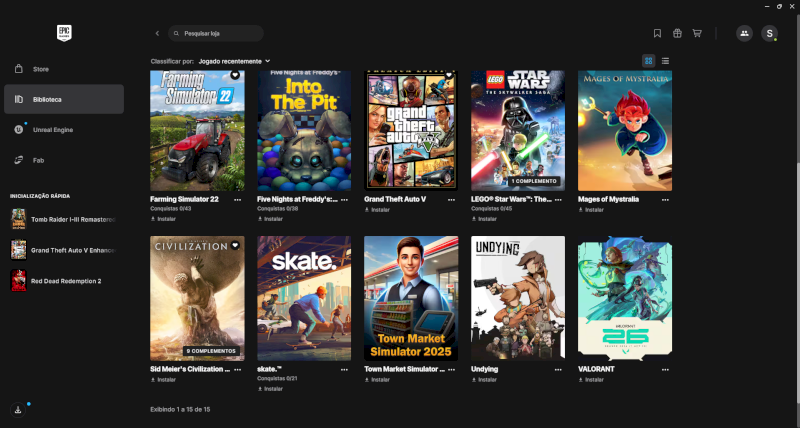This screenshot has width=800, height=428.
Task: Switch to list view
Action: point(665,61)
